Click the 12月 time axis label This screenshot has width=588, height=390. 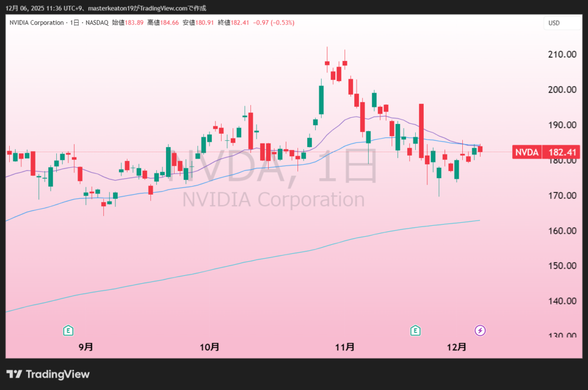[457, 347]
